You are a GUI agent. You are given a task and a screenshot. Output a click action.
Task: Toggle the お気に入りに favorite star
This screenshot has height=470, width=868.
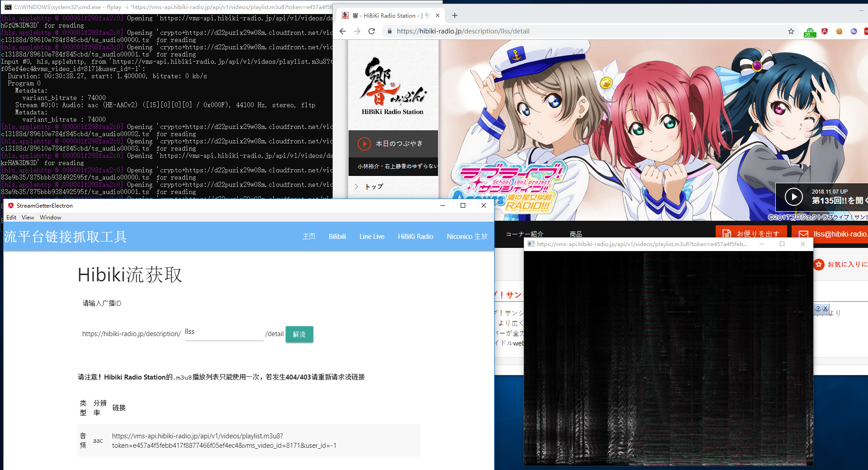[819, 264]
